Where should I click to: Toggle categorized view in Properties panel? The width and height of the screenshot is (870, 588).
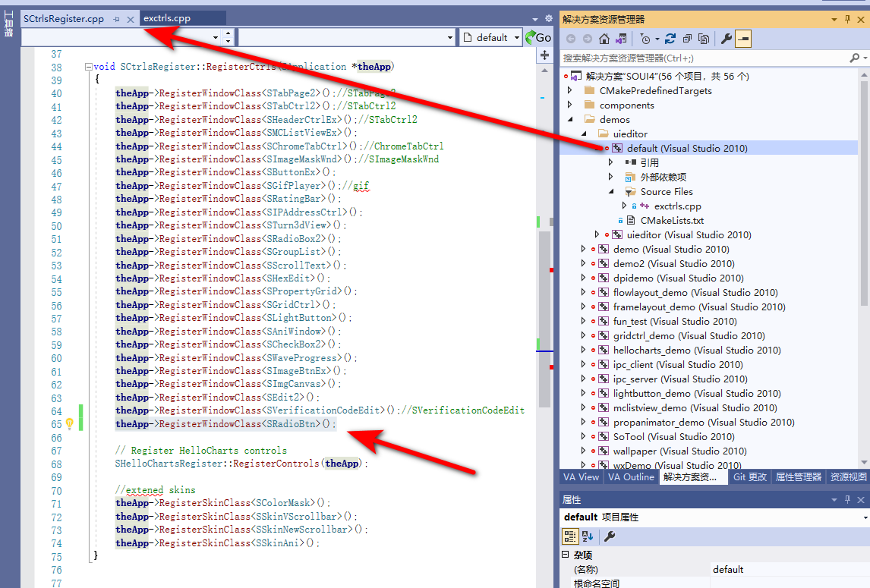click(569, 536)
